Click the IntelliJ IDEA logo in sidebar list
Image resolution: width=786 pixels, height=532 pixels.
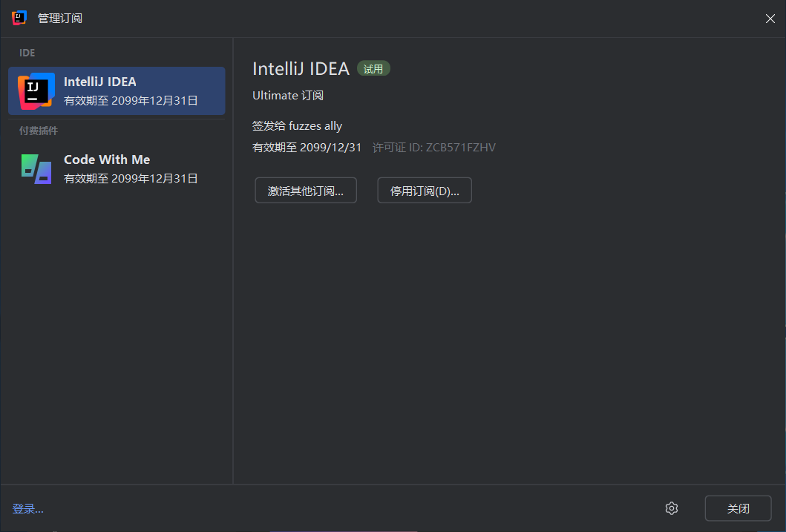pos(35,91)
